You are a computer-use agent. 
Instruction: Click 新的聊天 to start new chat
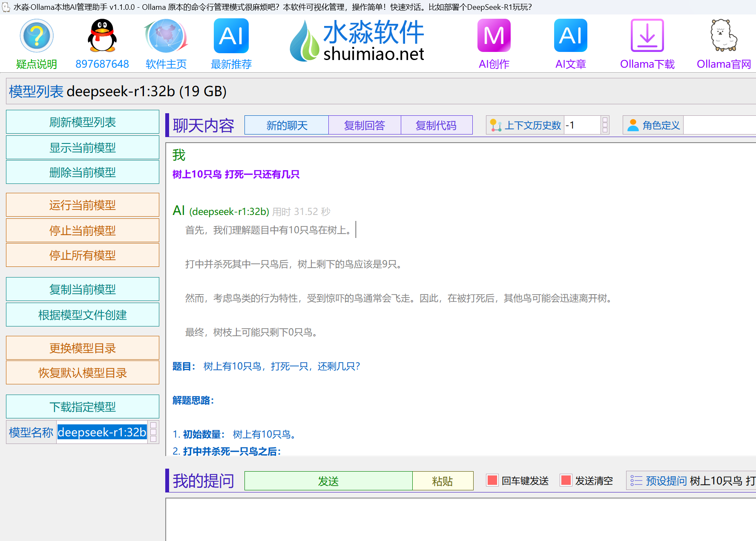pyautogui.click(x=287, y=125)
